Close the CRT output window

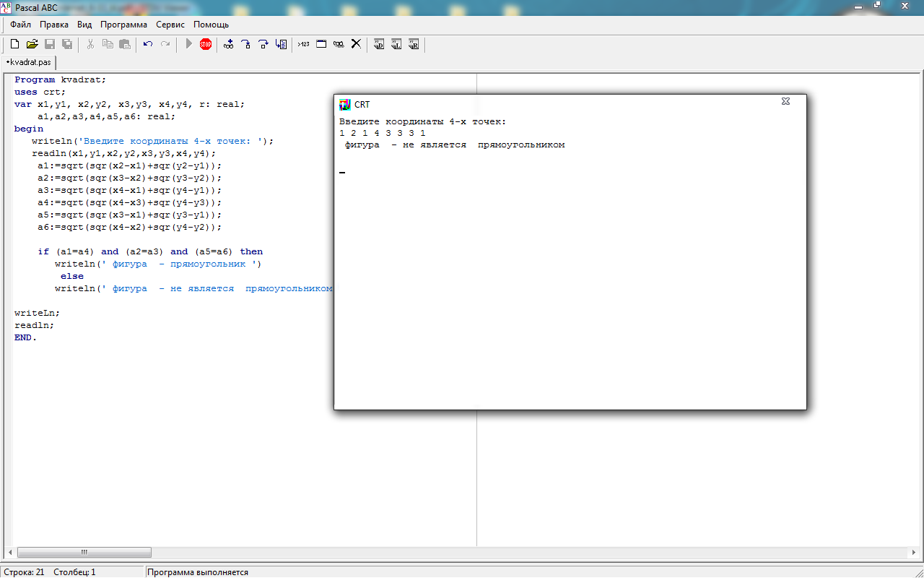[x=785, y=102]
